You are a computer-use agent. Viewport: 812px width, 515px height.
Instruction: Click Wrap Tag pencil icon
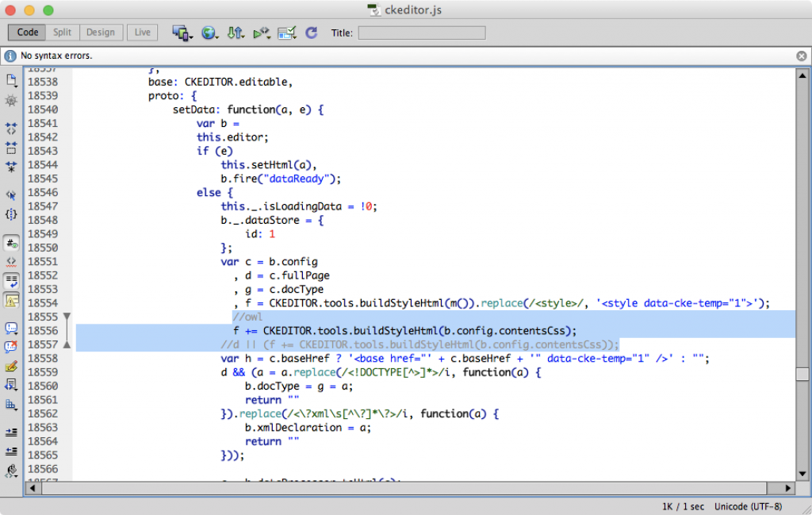pyautogui.click(x=11, y=366)
